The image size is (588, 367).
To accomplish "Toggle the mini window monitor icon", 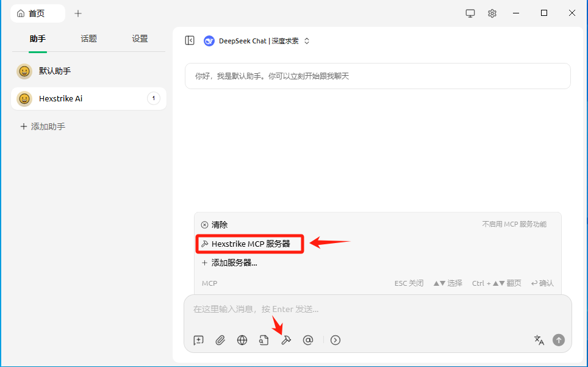I will (x=470, y=13).
